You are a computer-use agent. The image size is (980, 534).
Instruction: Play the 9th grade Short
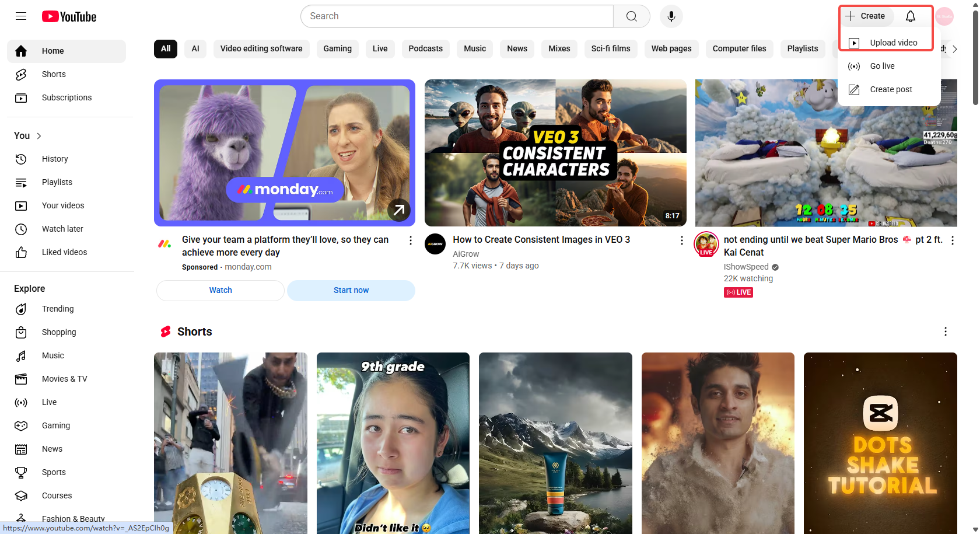pos(393,443)
